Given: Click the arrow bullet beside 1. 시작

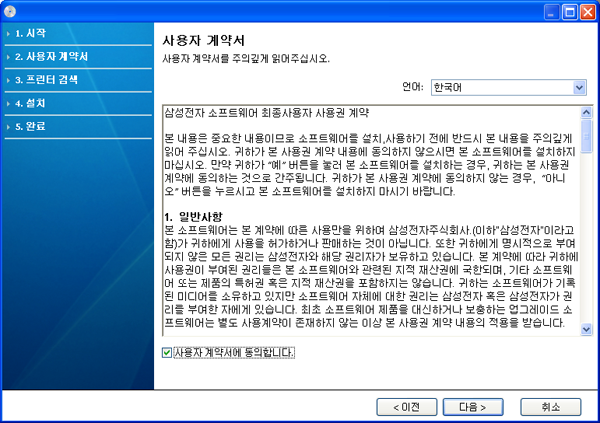Looking at the screenshot, I should [8, 34].
